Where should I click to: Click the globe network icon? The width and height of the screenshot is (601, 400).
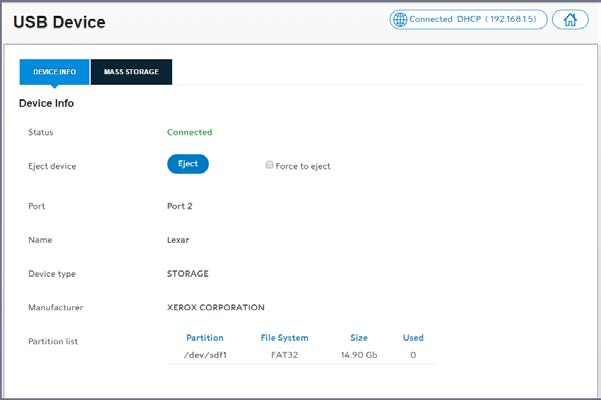(x=400, y=20)
